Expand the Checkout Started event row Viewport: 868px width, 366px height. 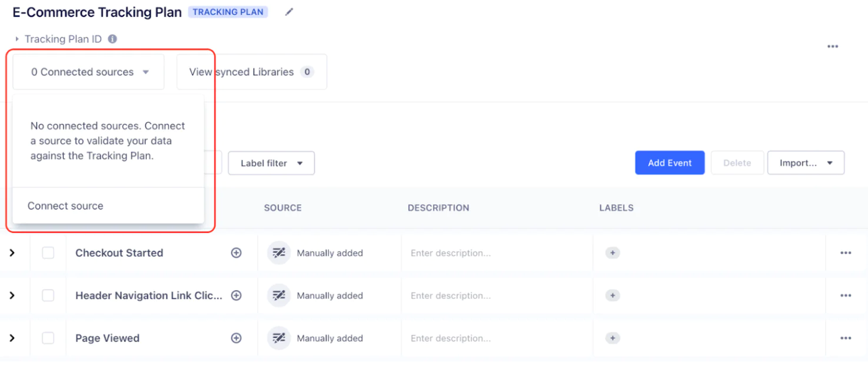pyautogui.click(x=12, y=253)
